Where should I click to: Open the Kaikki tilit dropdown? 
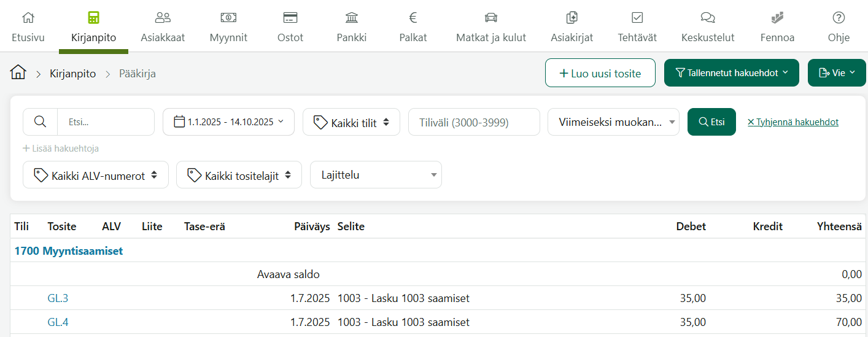click(x=351, y=122)
